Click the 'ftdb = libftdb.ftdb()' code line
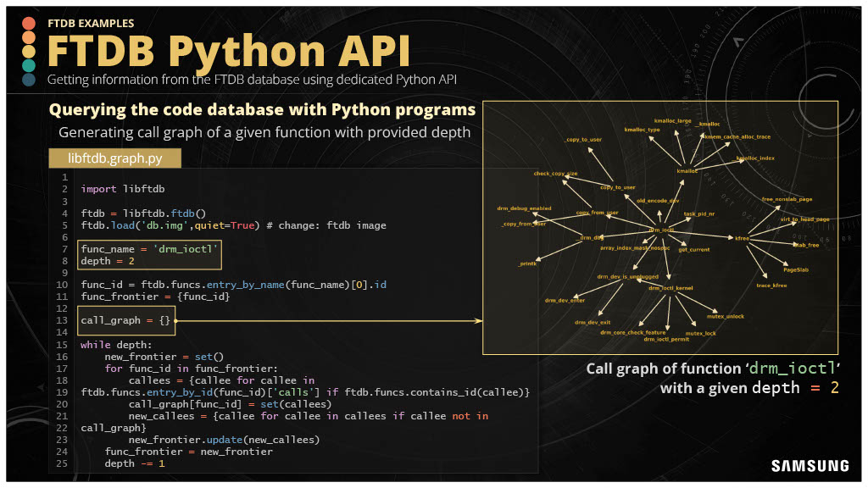 142,213
